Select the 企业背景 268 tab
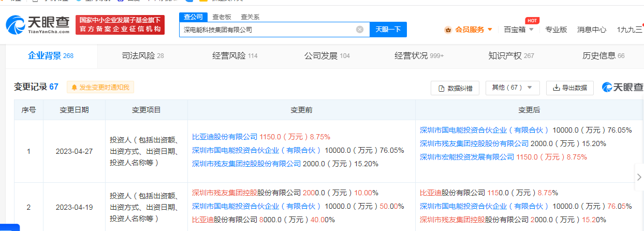This screenshot has width=644, height=231. coord(51,56)
